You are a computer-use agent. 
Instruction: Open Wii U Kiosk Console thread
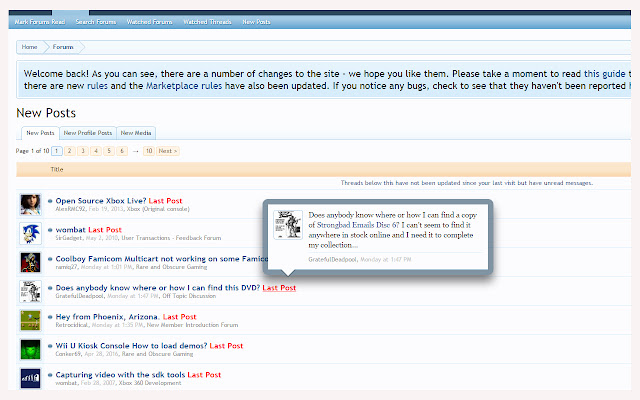(x=131, y=346)
